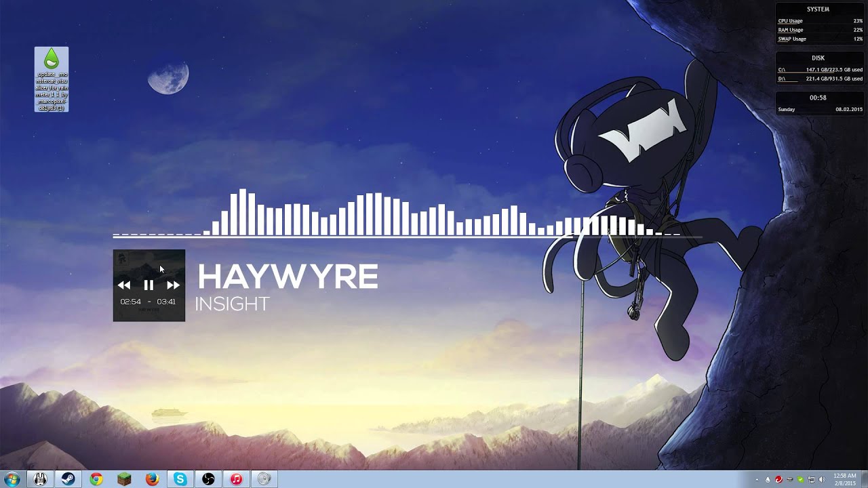Skip back to the previous track
The width and height of the screenshot is (868, 488).
[123, 285]
